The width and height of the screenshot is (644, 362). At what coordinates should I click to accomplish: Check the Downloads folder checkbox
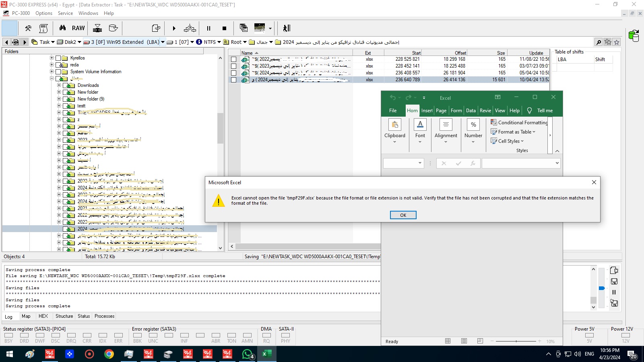[65, 85]
